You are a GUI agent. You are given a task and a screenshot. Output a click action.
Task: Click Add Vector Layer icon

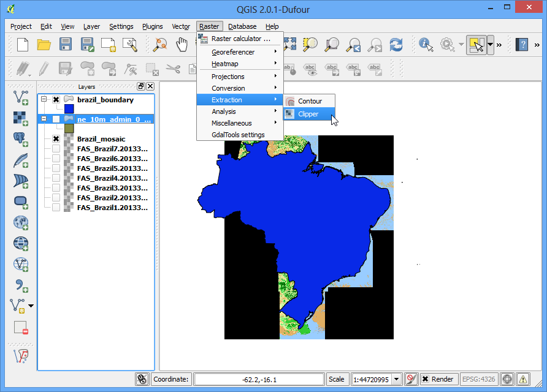21,97
